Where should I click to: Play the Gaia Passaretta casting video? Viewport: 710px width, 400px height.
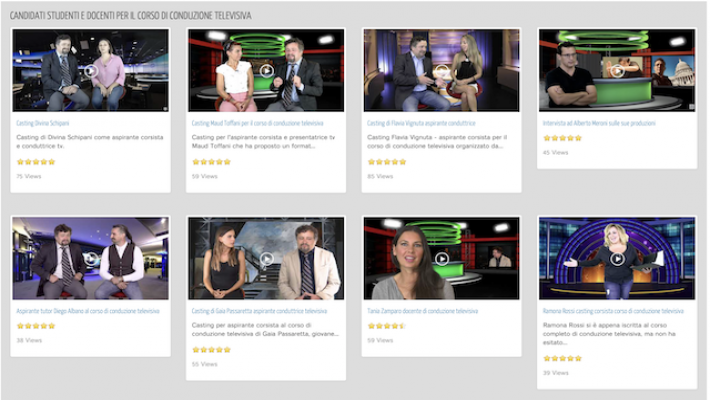266,259
